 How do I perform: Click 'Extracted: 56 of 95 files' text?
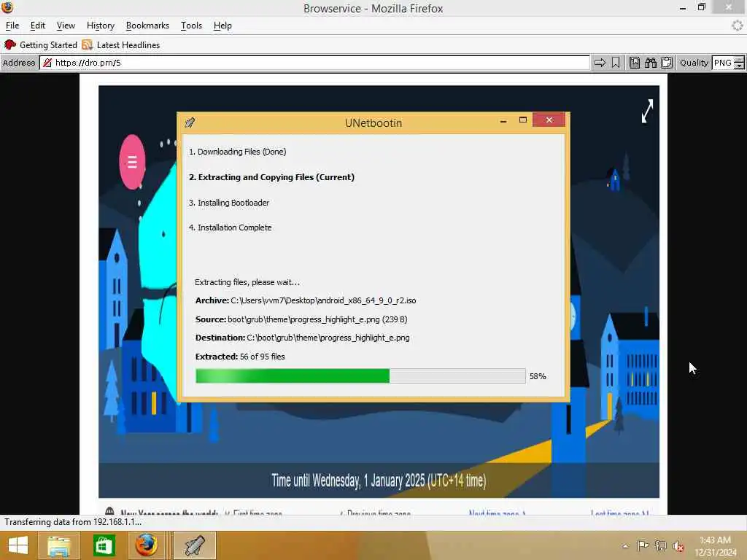[x=240, y=357]
